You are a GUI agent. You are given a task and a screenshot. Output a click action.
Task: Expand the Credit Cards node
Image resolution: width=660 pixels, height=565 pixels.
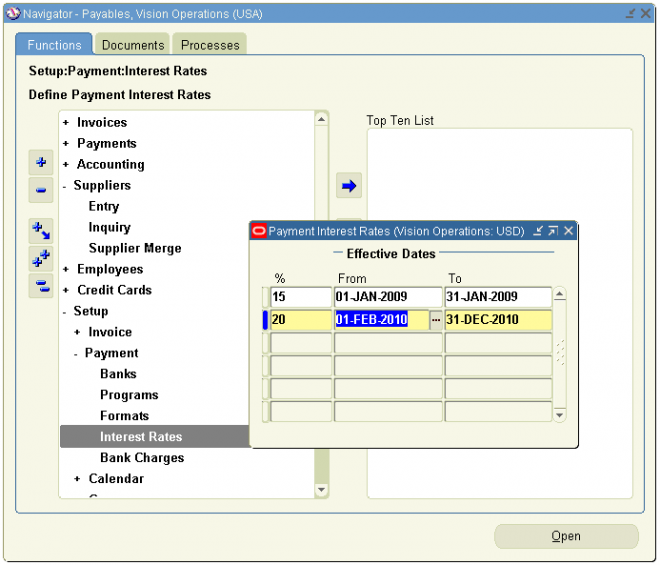click(x=66, y=290)
